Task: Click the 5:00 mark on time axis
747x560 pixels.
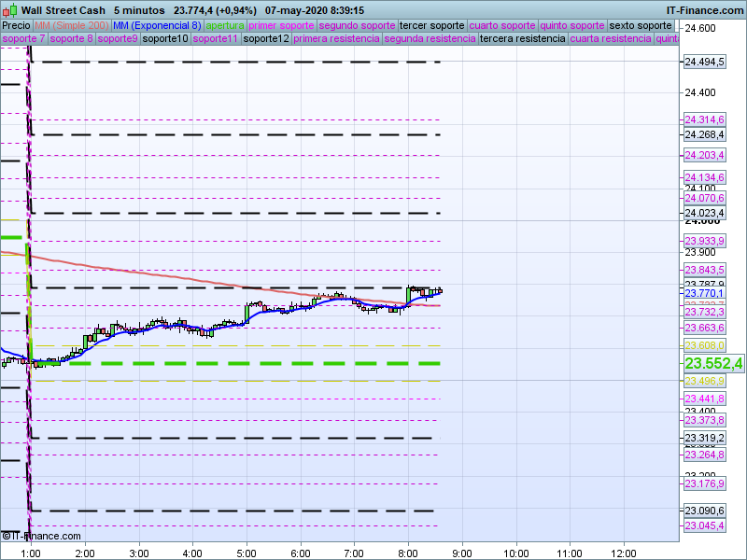Action: pyautogui.click(x=247, y=553)
